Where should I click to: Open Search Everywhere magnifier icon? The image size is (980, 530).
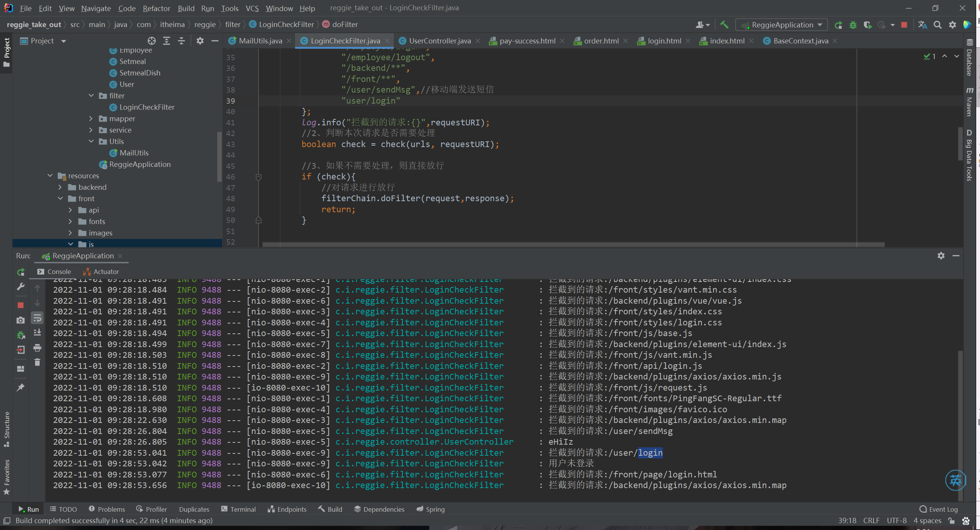(938, 25)
